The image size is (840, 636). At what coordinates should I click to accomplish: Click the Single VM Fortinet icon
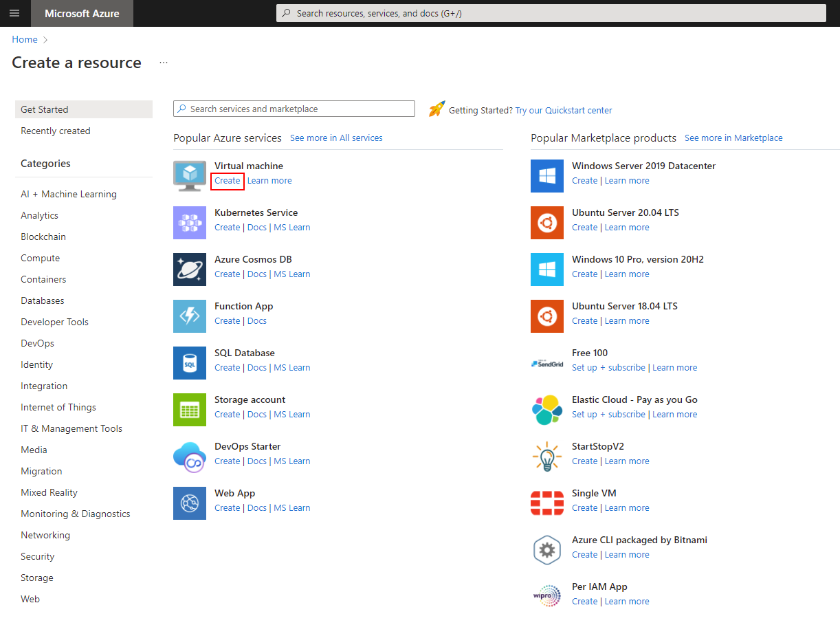[547, 503]
